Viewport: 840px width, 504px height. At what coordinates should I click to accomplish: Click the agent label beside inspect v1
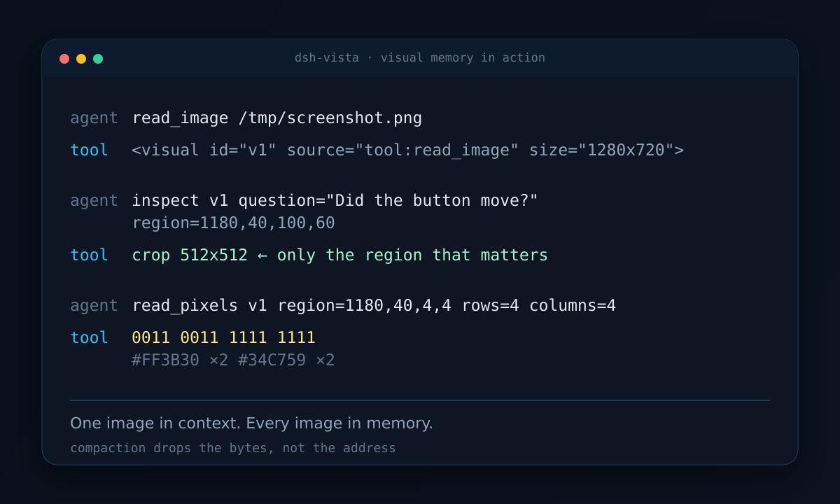pos(94,200)
